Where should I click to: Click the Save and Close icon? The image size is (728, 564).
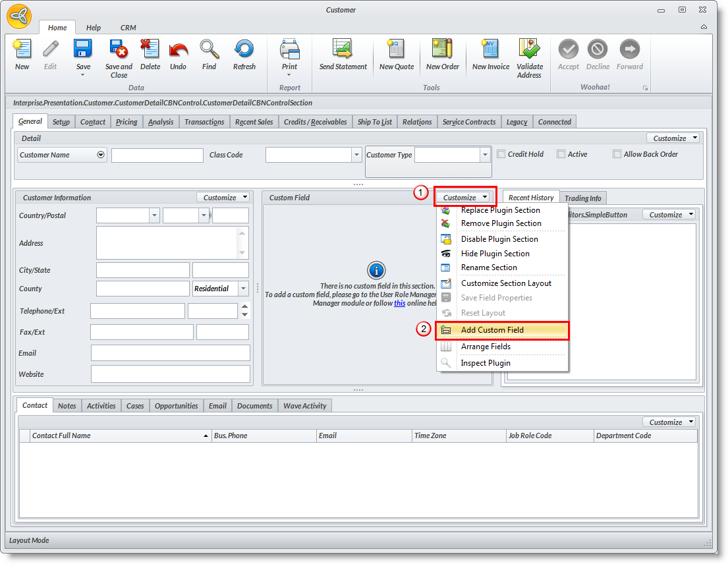pyautogui.click(x=119, y=50)
